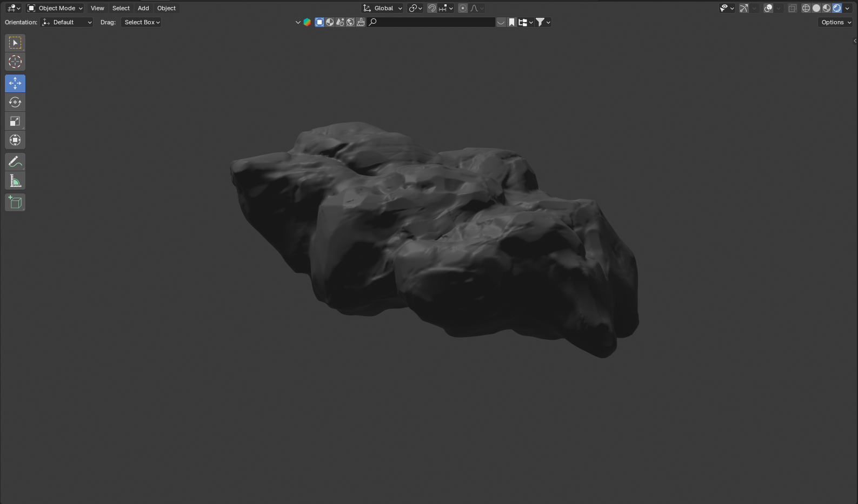Open the Object menu
858x504 pixels.
click(167, 8)
